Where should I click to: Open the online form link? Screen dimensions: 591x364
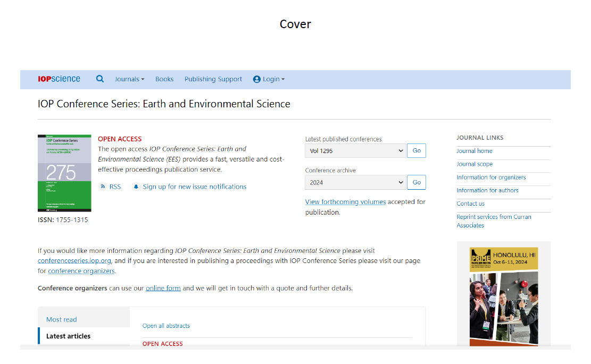(163, 288)
